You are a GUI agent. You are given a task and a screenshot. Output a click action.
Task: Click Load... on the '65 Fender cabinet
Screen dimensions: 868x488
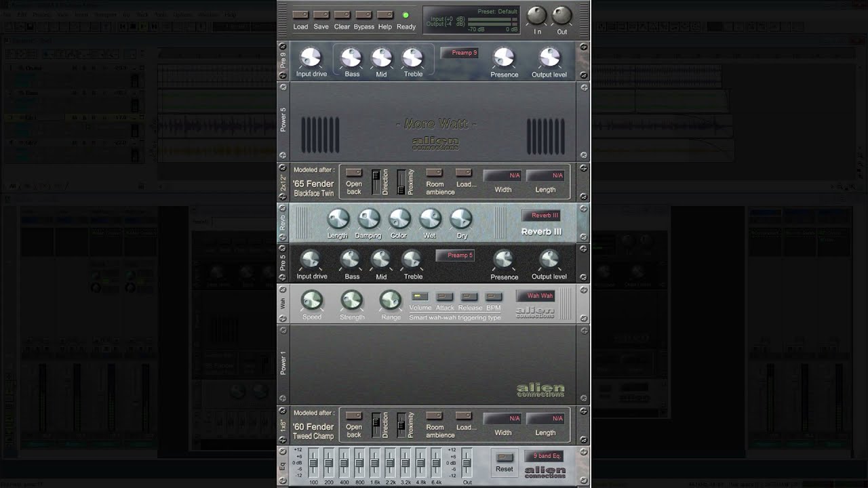[x=464, y=173]
